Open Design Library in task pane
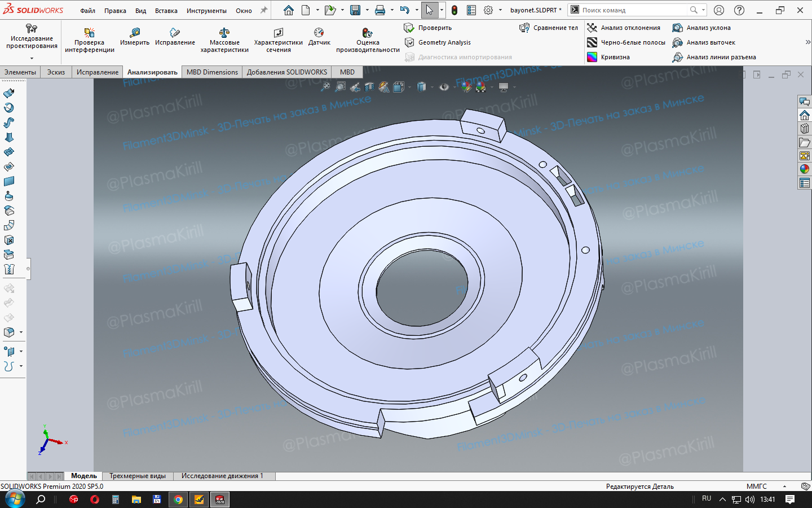Viewport: 812px width, 508px height. tap(805, 129)
